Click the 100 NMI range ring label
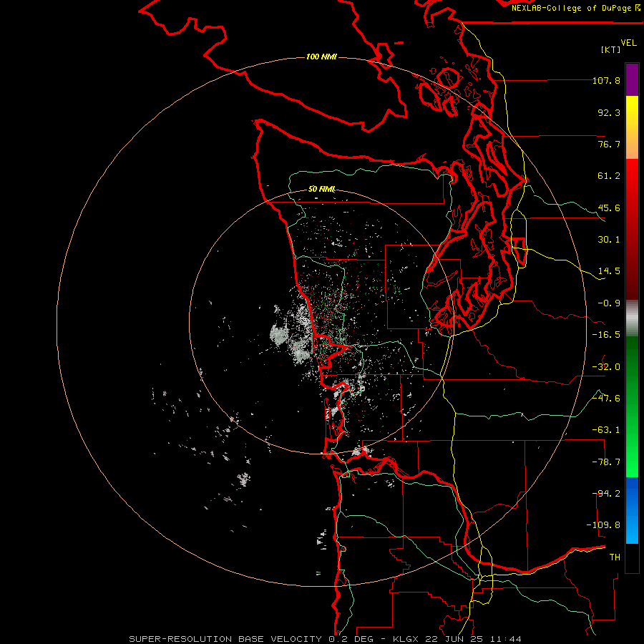The height and width of the screenshot is (644, 644). coord(321,57)
